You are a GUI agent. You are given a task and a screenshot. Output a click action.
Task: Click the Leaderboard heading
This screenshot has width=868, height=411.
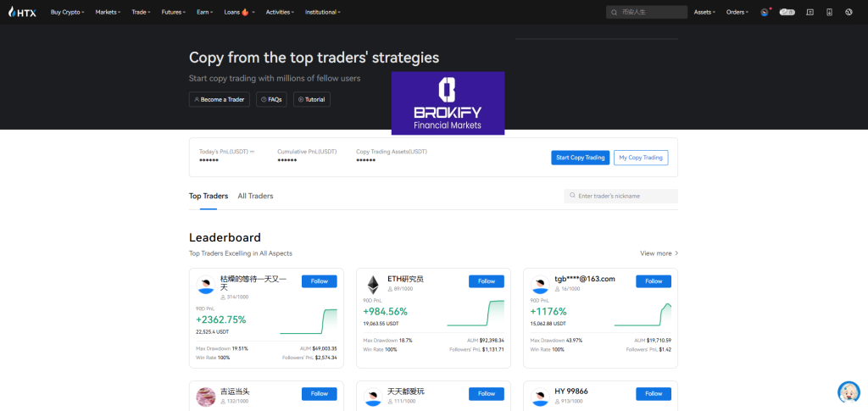[x=225, y=238]
